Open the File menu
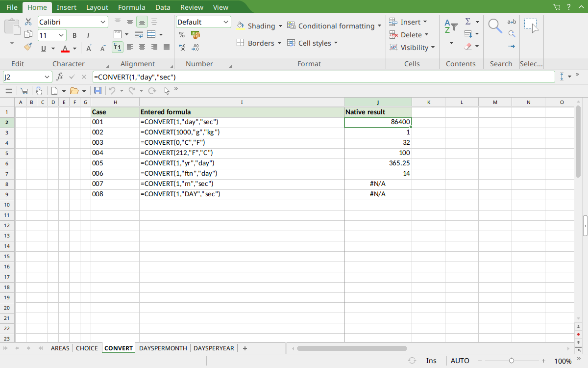 [x=12, y=7]
